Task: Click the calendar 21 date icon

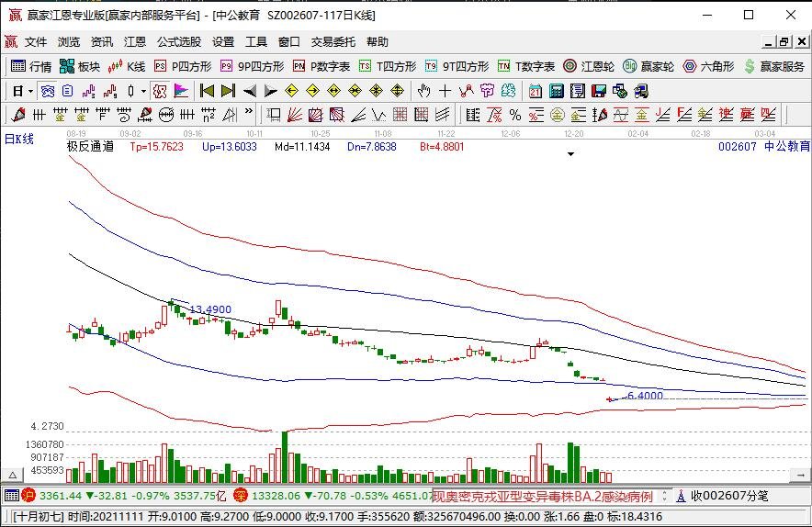Action: (x=536, y=92)
